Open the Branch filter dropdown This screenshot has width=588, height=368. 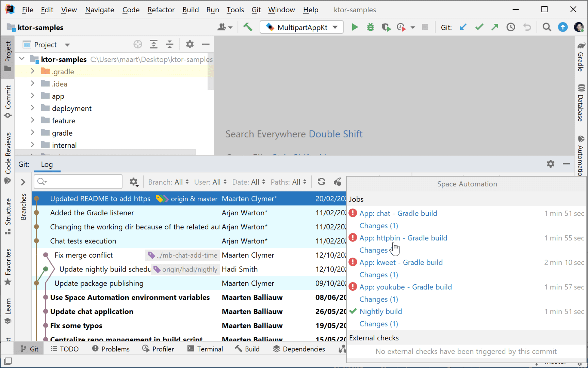[x=168, y=182]
